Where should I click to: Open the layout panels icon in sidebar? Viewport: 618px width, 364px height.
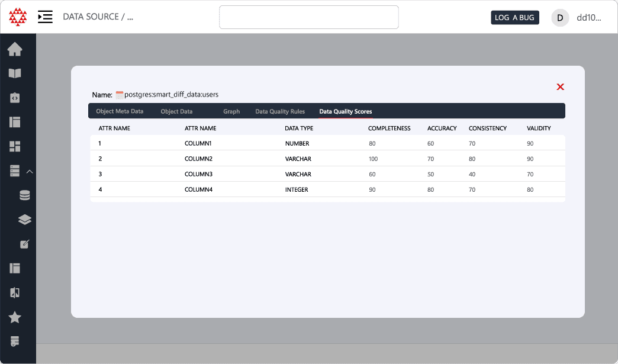14,122
